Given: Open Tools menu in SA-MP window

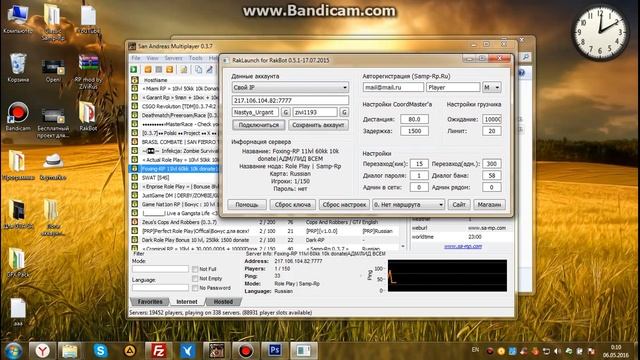Looking at the screenshot, I should (196, 58).
